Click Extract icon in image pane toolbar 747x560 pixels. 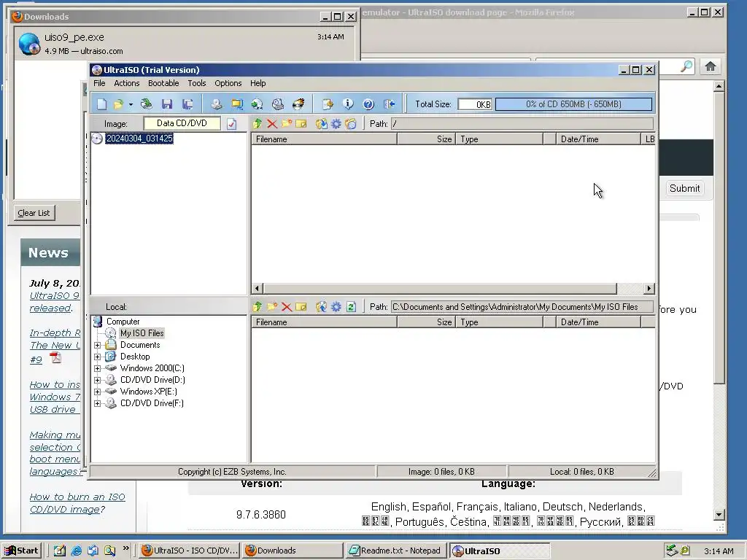pyautogui.click(x=322, y=124)
